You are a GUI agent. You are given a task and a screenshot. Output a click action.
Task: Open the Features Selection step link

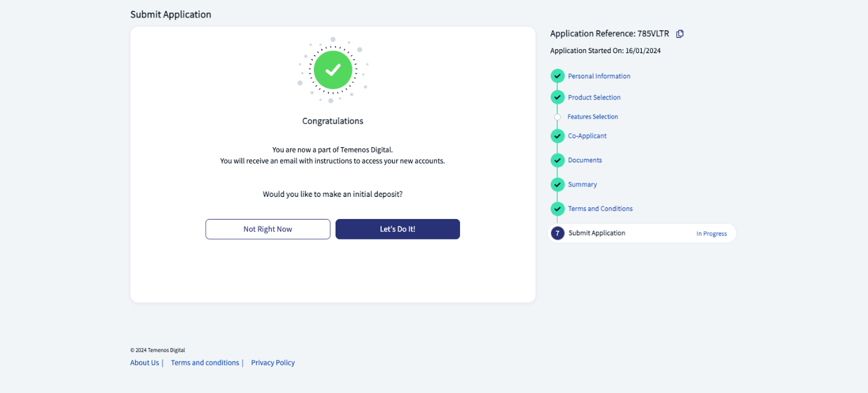pos(593,117)
